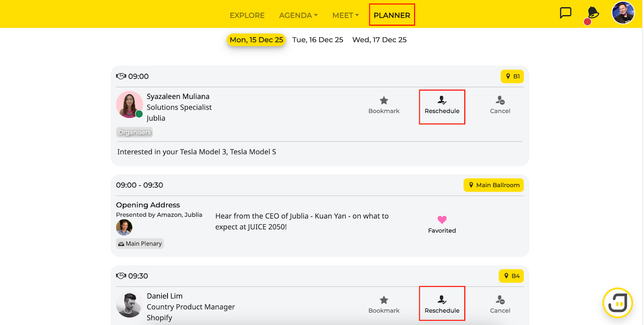Switch to Tue, 16 Dec 25
Viewport: 644px width, 325px height.
(318, 40)
